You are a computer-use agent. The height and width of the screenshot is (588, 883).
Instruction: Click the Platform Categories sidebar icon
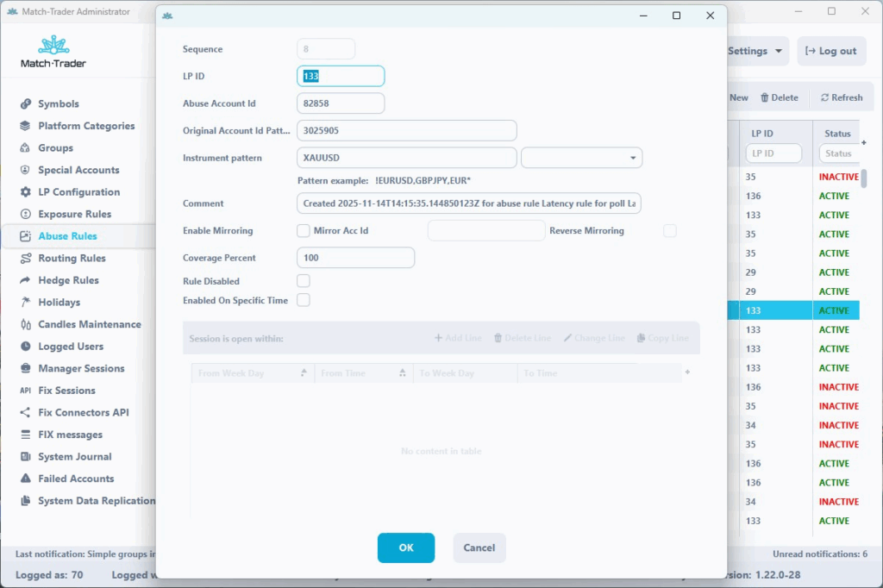pos(25,126)
